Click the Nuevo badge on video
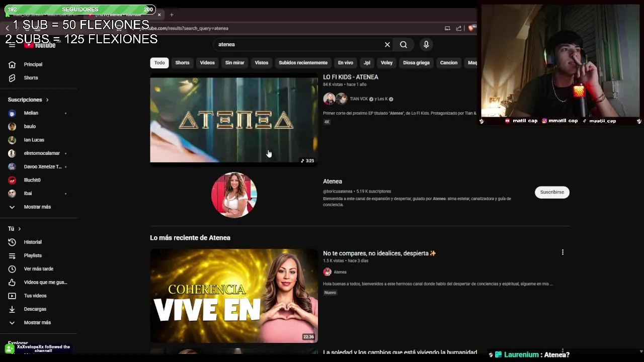This screenshot has width=644, height=362. [x=330, y=293]
